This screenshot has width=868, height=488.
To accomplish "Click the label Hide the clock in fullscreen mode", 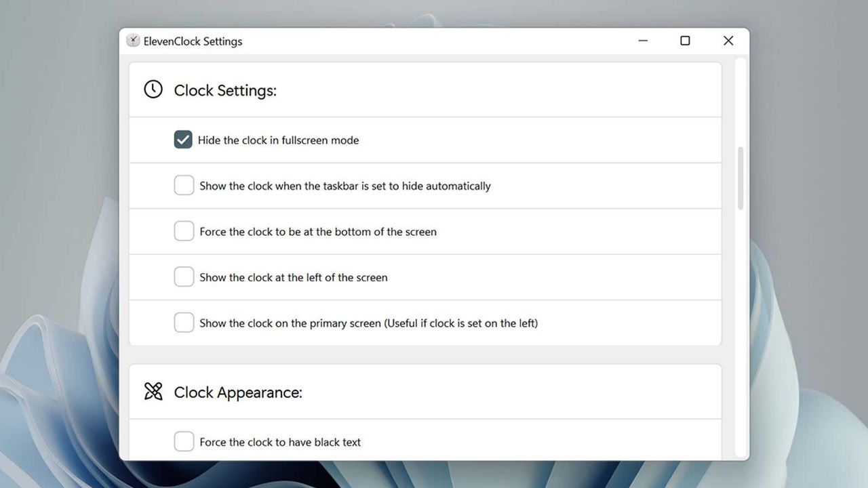I will (x=279, y=140).
